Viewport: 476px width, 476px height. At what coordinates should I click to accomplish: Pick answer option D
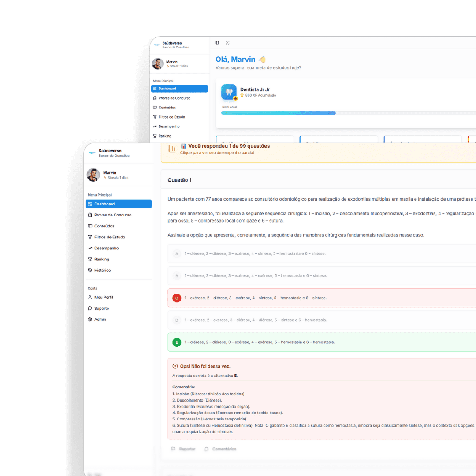(177, 320)
